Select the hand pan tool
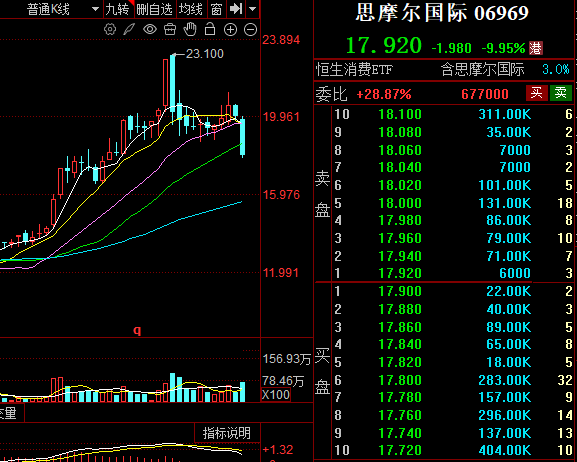 pos(190,29)
